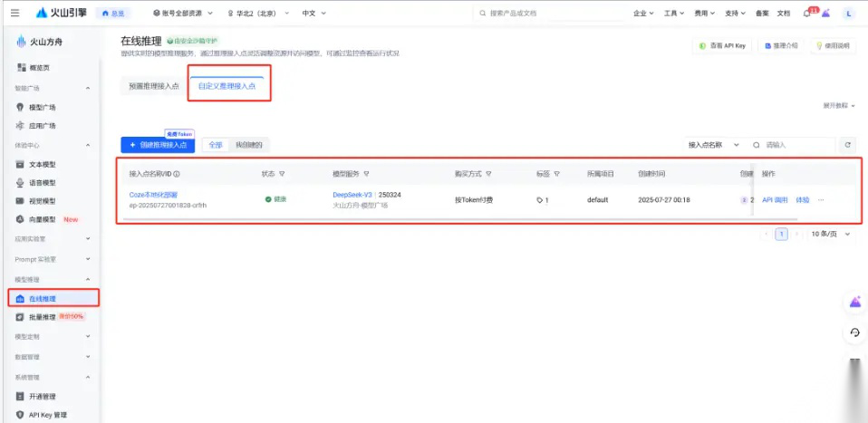Focus the 搜索产品或文档 search box
The height and width of the screenshot is (423, 868).
(548, 13)
